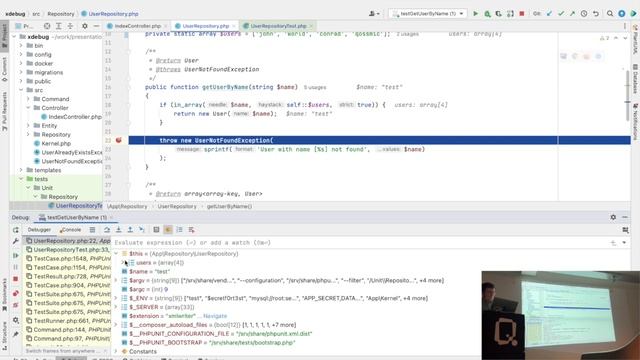This screenshot has width=640, height=360.
Task: Open the Console tab in the debugger
Action: [x=70, y=230]
